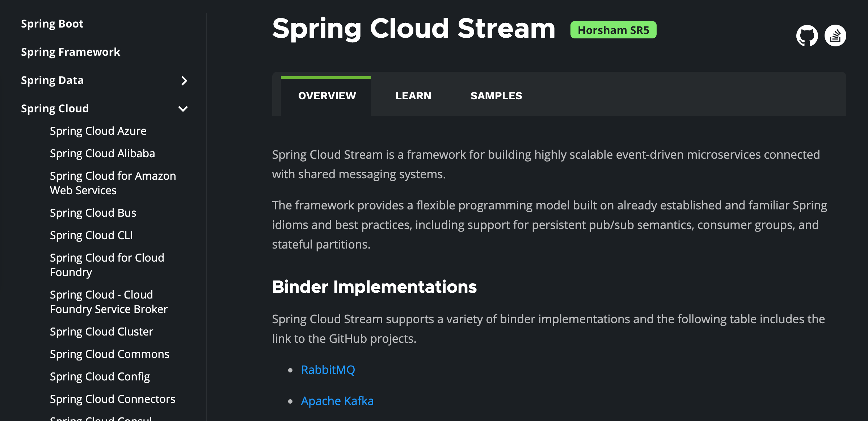Click the Spring Cloud Stream page title
This screenshot has width=868, height=421.
(x=413, y=29)
